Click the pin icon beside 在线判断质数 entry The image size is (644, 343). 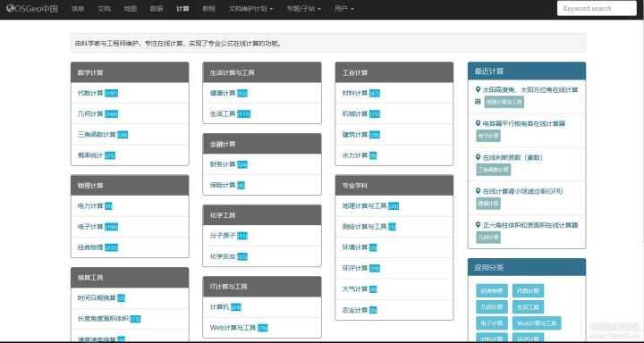478,157
